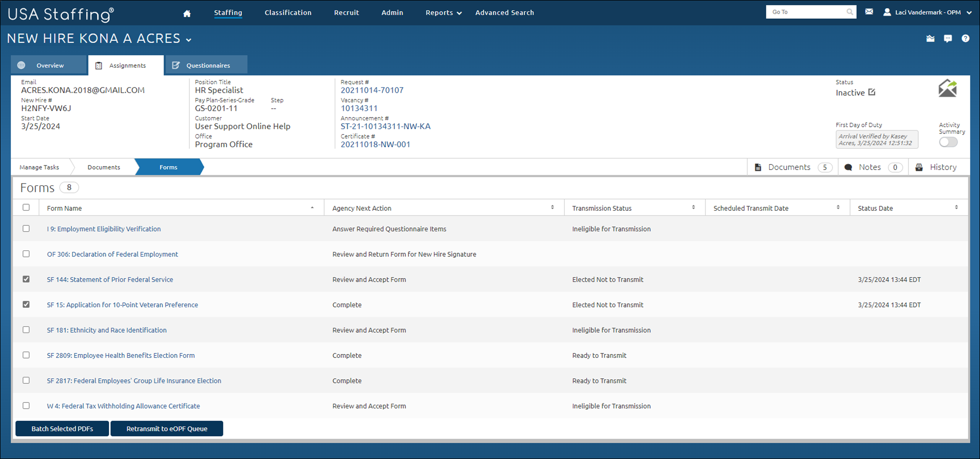Open W 4 Federal Tax Withholding form
Image resolution: width=980 pixels, height=459 pixels.
(123, 406)
